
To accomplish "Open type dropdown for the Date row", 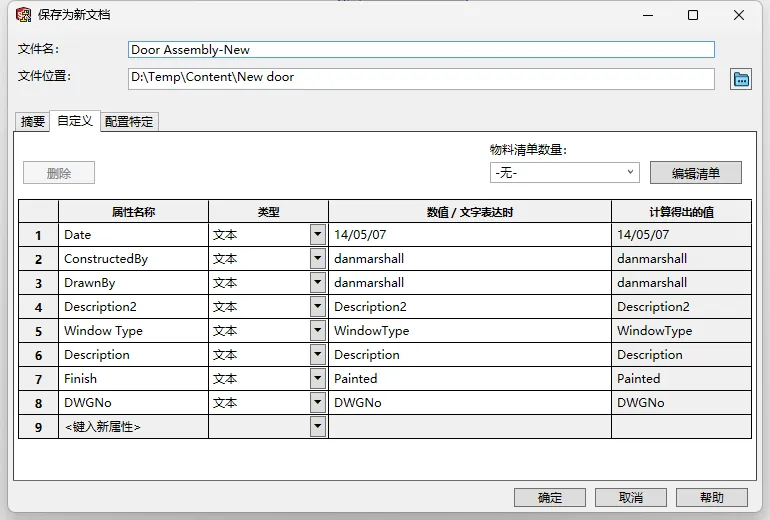I will 318,235.
